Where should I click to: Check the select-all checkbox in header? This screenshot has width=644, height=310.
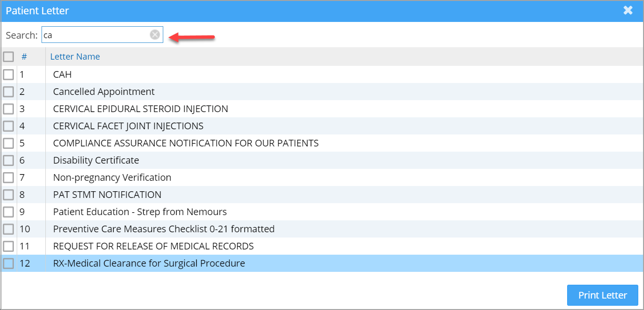click(x=9, y=57)
